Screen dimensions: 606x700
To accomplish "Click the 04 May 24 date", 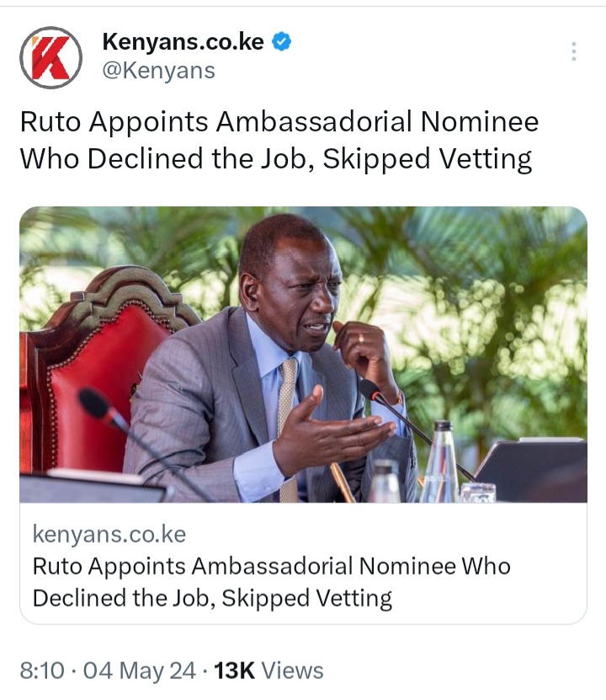I will pos(140,671).
